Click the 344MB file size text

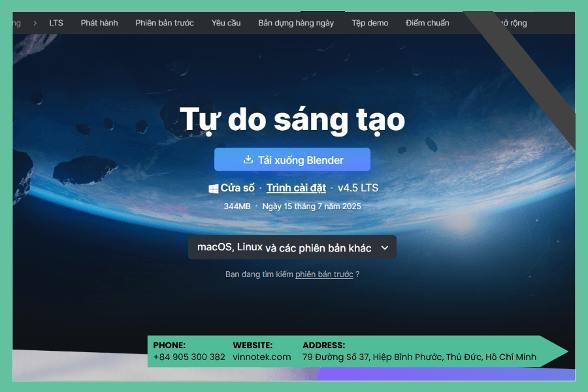click(237, 206)
